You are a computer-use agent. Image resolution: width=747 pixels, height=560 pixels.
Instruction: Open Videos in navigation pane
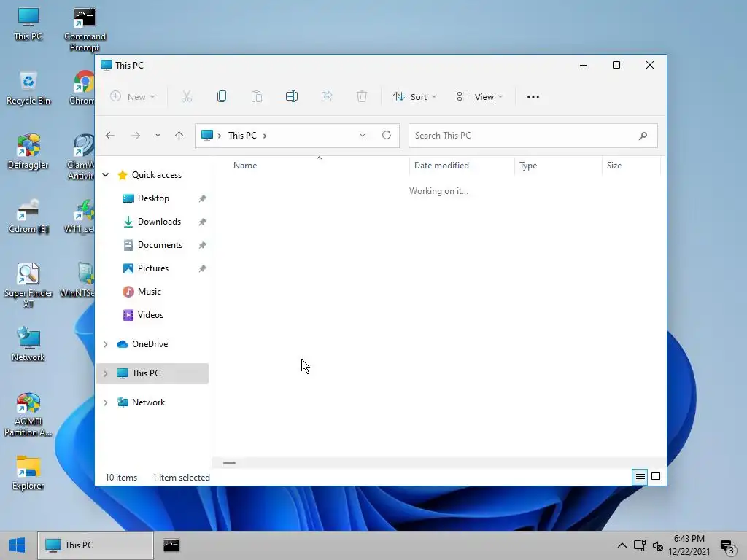150,315
